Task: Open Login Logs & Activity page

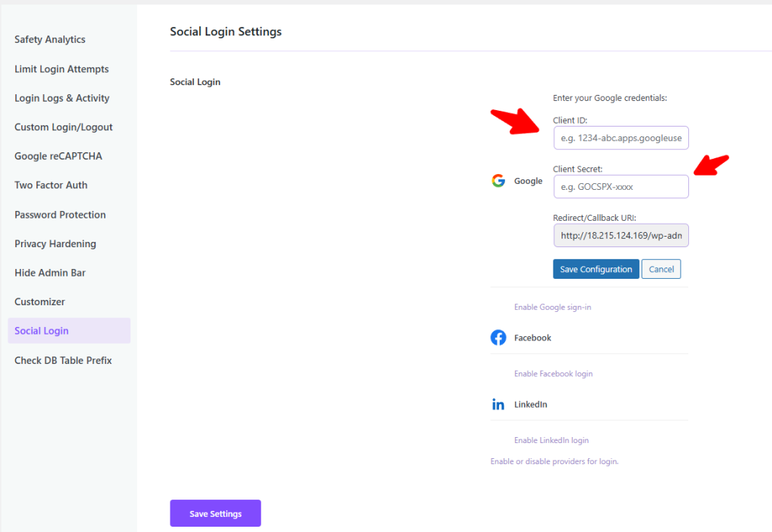Action: [x=62, y=98]
